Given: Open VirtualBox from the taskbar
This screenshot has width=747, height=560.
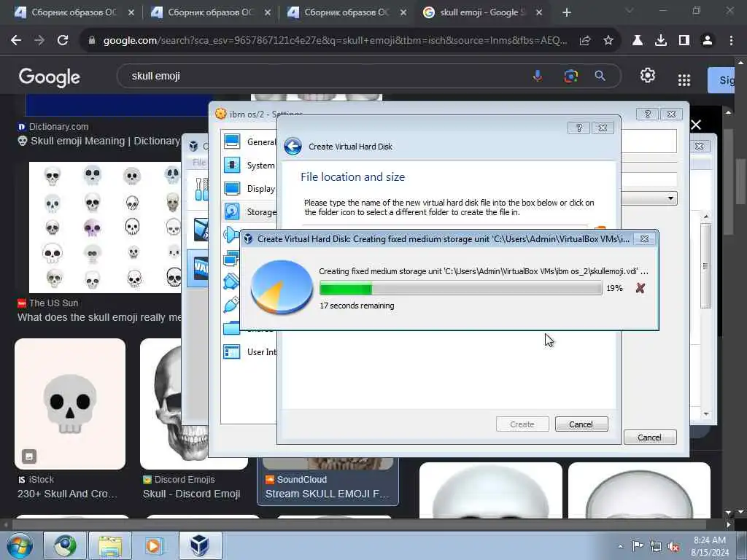Looking at the screenshot, I should click(200, 545).
